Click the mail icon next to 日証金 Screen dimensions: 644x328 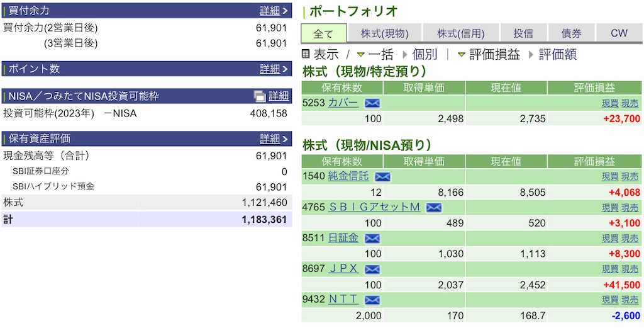pyautogui.click(x=372, y=239)
